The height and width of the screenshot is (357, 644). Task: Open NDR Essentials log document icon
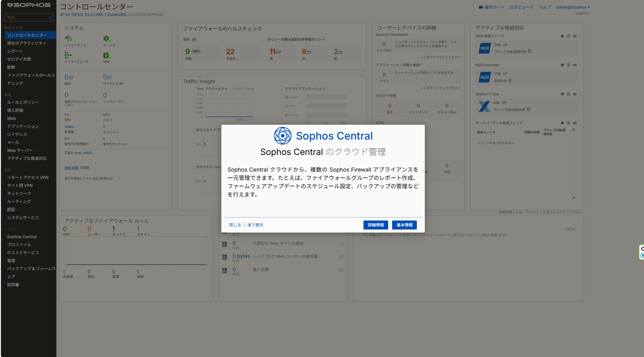568,65
